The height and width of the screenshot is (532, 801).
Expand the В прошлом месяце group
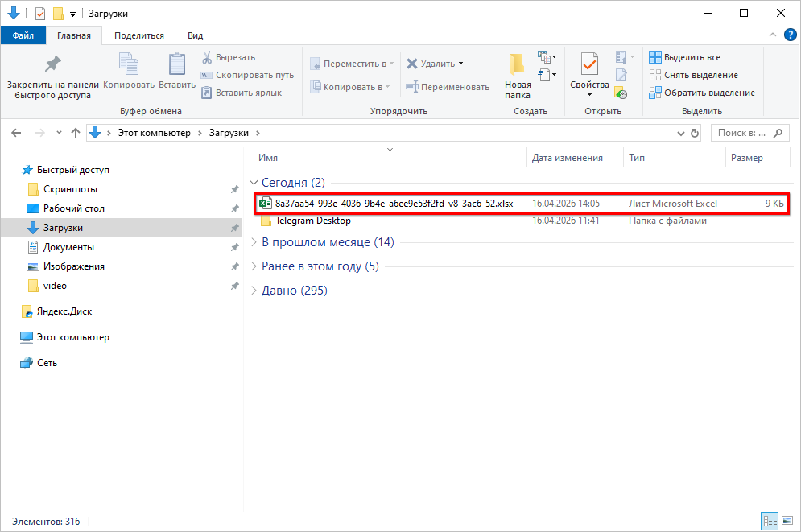tap(254, 242)
